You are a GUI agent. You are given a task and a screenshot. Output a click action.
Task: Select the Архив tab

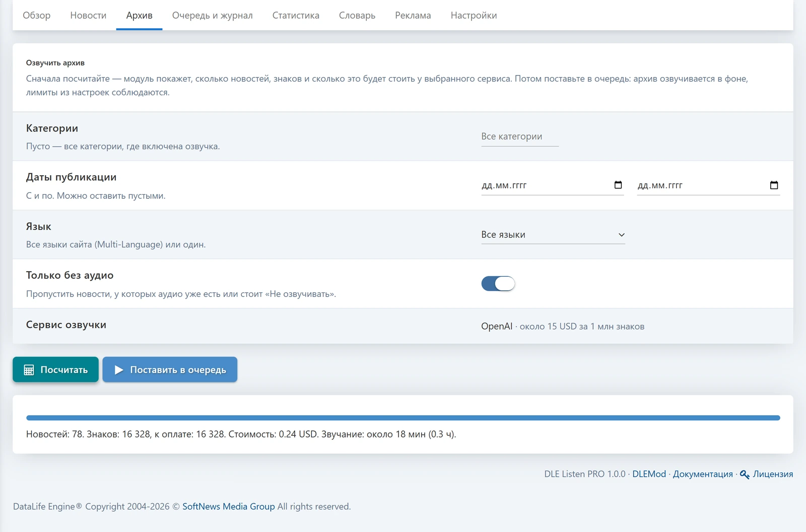click(139, 15)
